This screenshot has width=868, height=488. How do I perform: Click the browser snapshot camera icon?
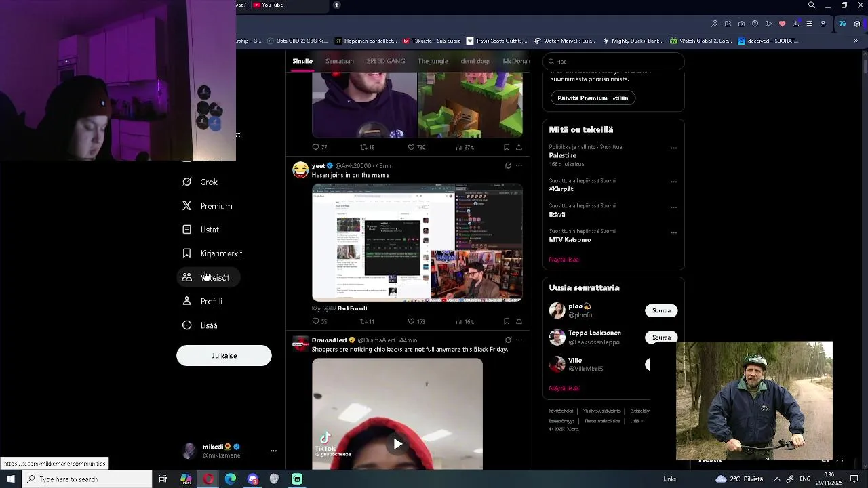pos(741,24)
